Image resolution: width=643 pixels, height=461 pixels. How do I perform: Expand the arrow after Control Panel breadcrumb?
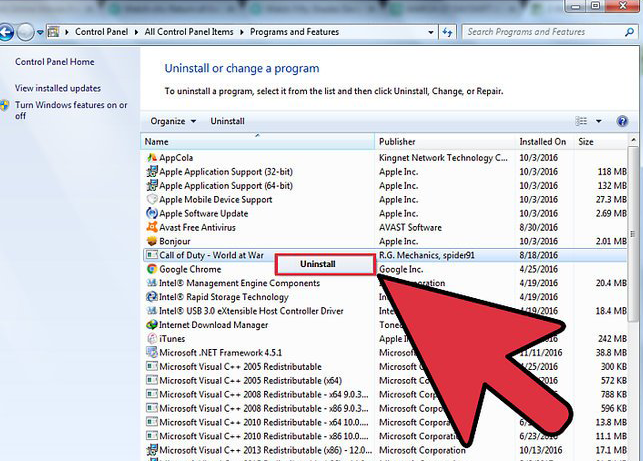pyautogui.click(x=136, y=32)
